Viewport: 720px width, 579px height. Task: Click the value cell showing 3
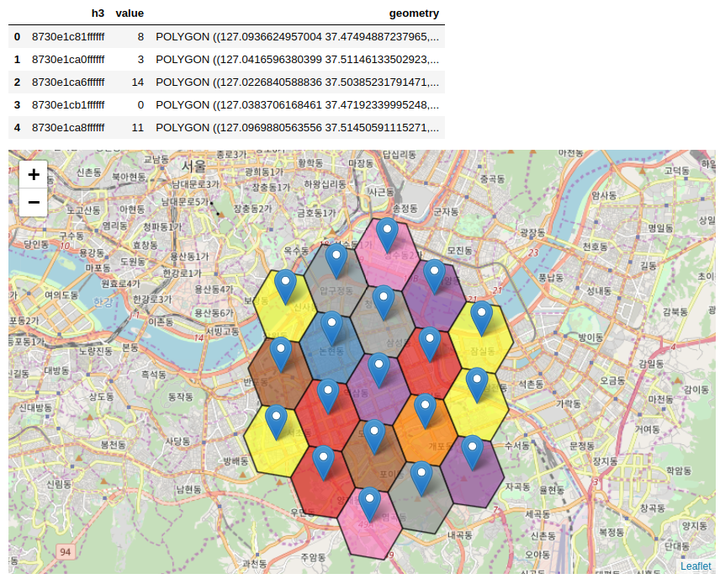[141, 59]
